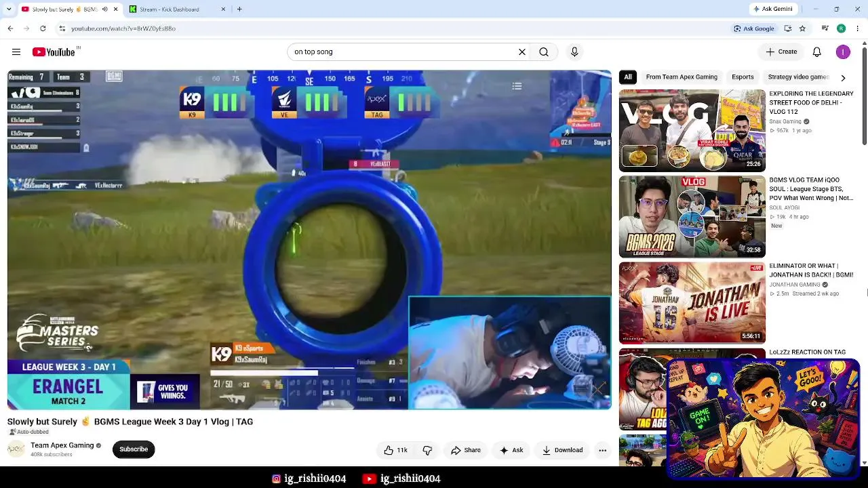Open the Chrome profile avatar R
Screen dimensions: 868x488
click(841, 28)
